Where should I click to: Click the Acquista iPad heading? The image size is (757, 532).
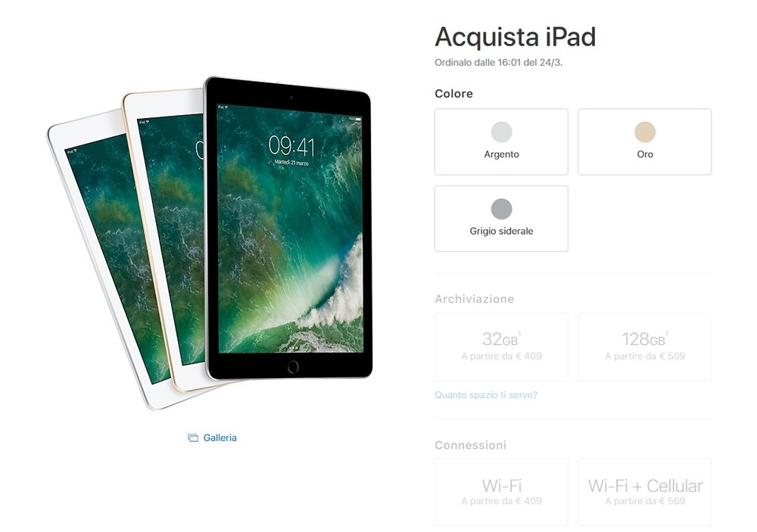pos(515,36)
